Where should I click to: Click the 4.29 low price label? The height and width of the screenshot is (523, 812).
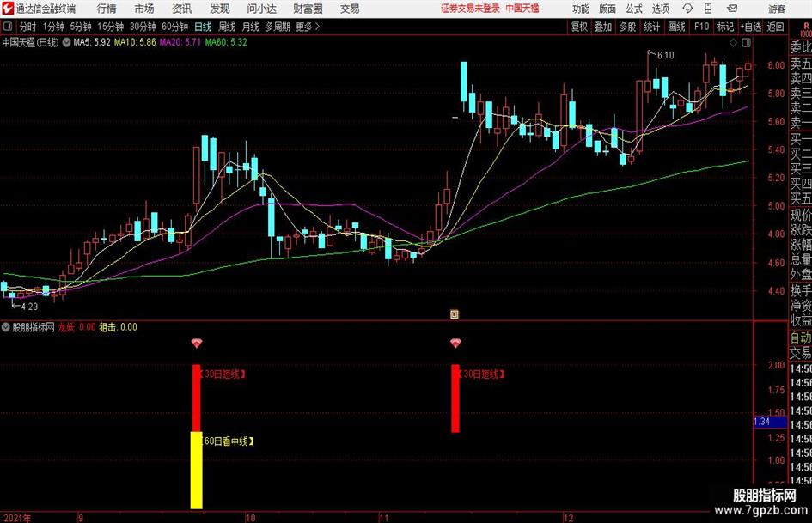pyautogui.click(x=29, y=307)
